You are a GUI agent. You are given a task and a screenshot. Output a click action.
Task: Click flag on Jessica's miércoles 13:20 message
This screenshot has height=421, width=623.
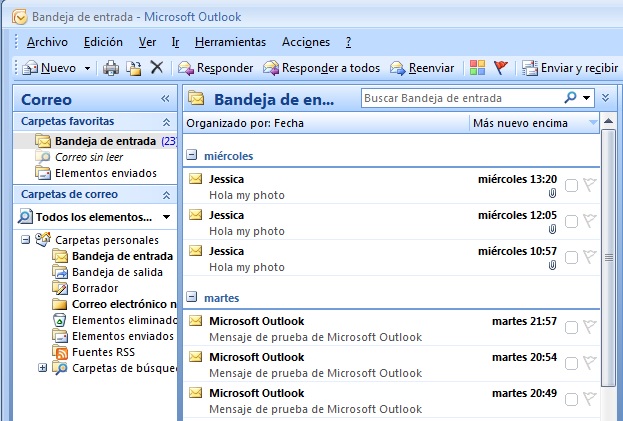589,185
